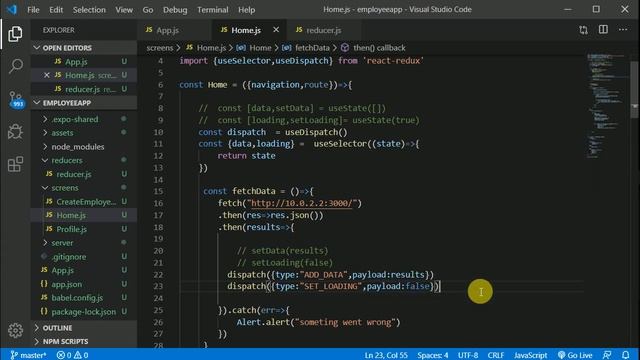Open the Debug menu
Viewport: 640px width, 360px height.
[x=175, y=9]
